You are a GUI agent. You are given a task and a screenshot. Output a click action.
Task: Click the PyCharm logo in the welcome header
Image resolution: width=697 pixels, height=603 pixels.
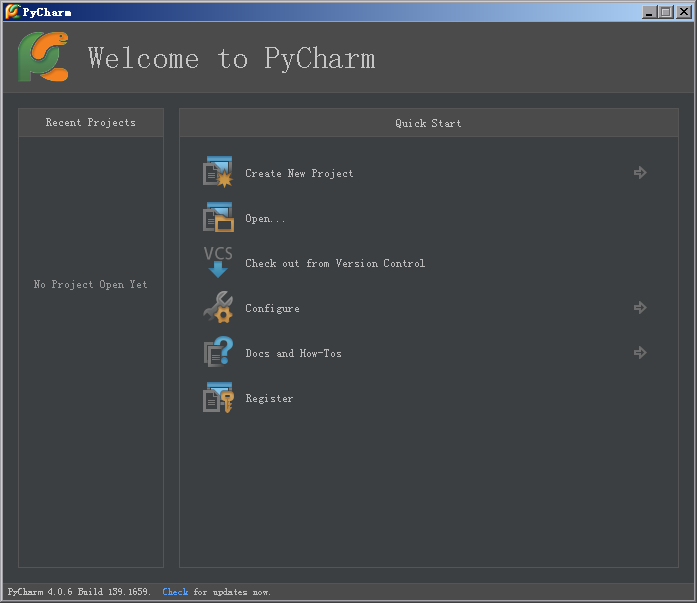tap(43, 56)
